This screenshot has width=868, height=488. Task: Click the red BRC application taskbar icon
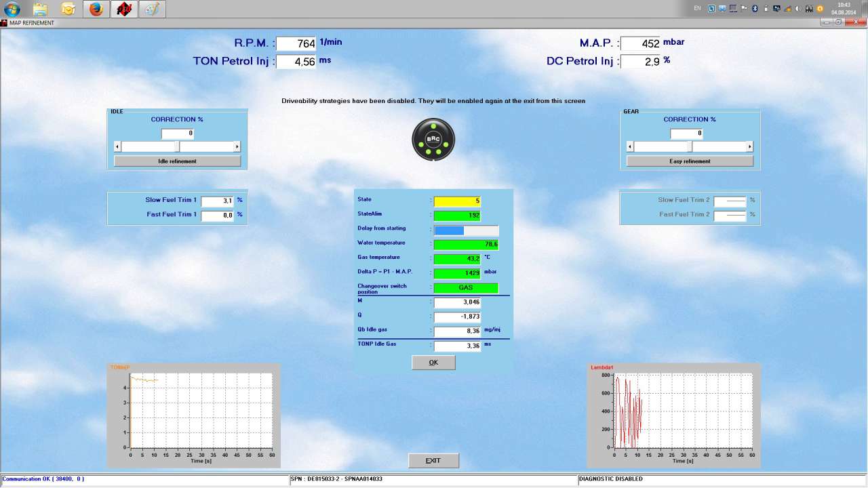(123, 9)
